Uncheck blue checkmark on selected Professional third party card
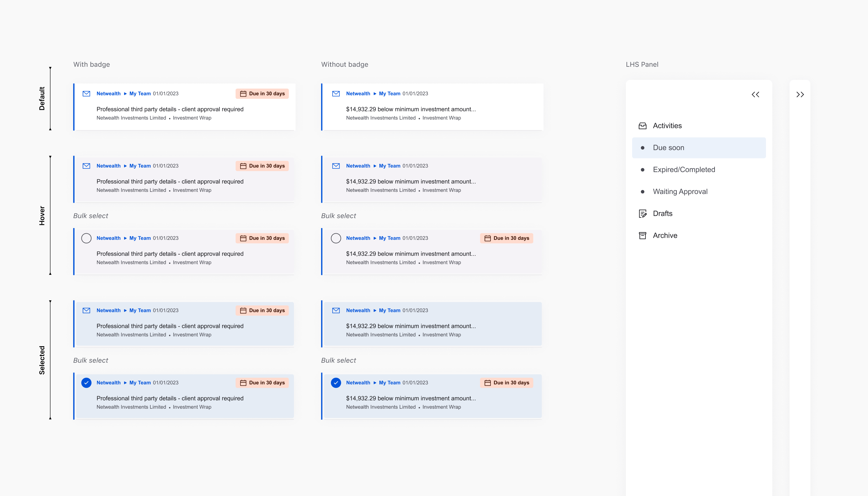868x496 pixels. pyautogui.click(x=86, y=382)
